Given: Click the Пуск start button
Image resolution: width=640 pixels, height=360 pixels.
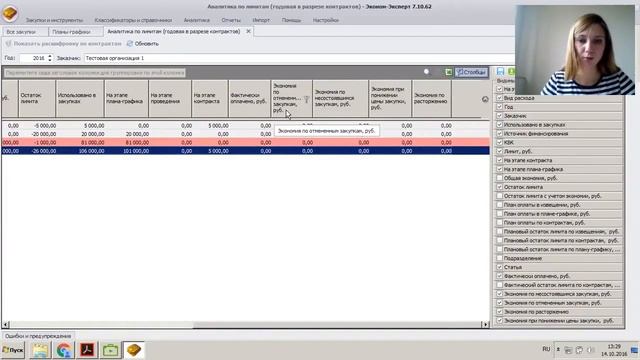Looking at the screenshot, I should [13, 350].
